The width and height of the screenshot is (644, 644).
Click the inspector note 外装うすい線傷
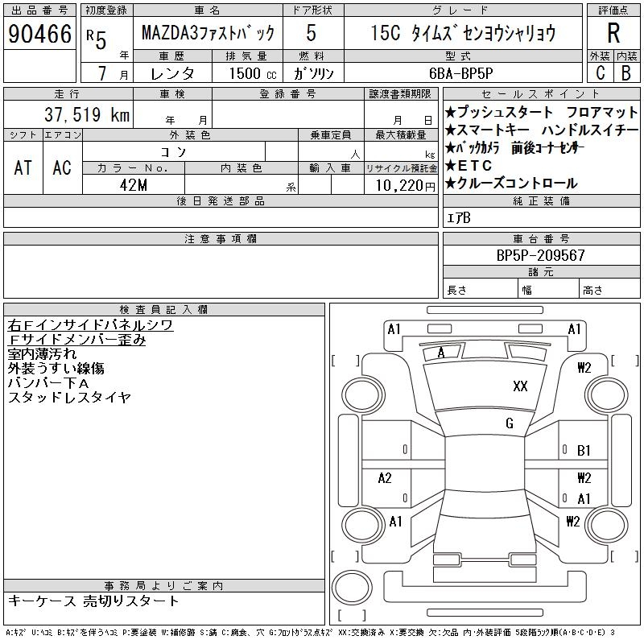point(56,368)
